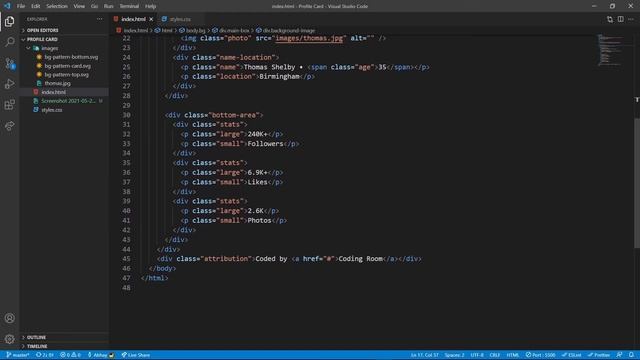
Task: Open the Run and Debug view
Action: (x=9, y=84)
